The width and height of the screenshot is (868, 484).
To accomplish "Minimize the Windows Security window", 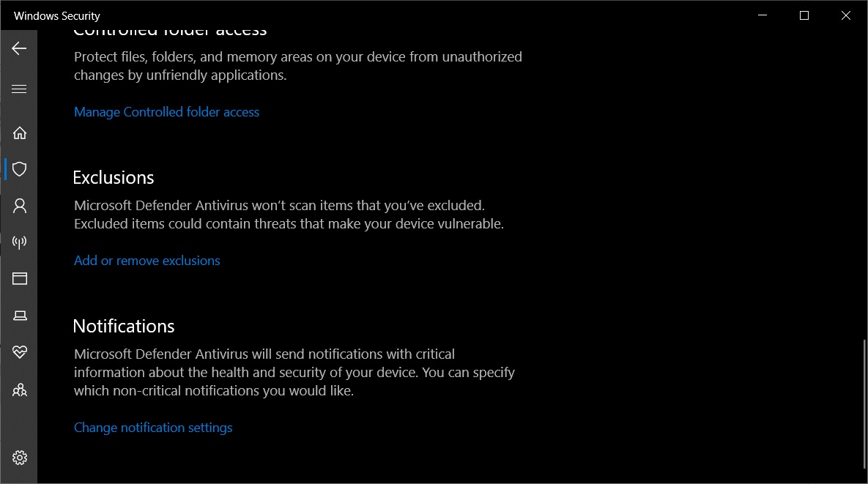I will click(x=763, y=15).
